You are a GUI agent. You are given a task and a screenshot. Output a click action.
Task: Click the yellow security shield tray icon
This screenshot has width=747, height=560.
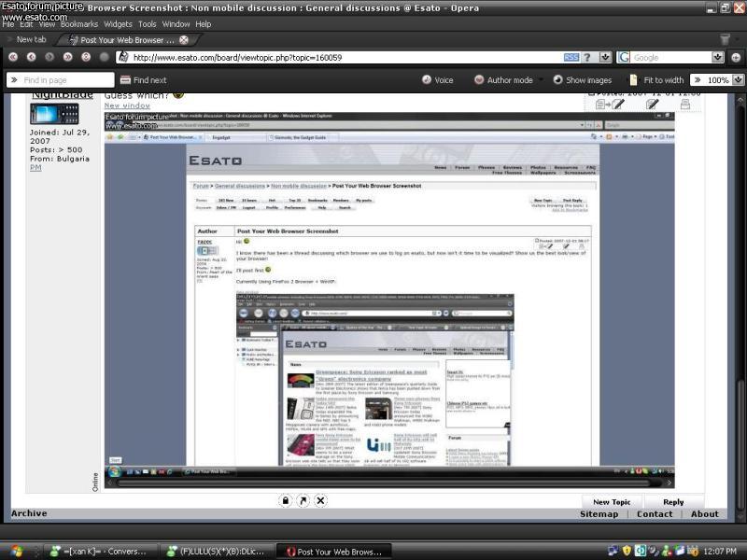coord(627,551)
